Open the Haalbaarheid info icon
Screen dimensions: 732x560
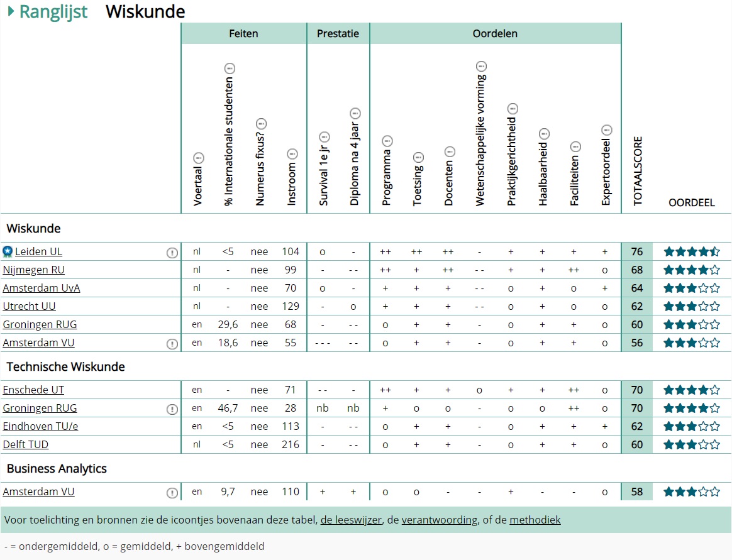(x=544, y=135)
